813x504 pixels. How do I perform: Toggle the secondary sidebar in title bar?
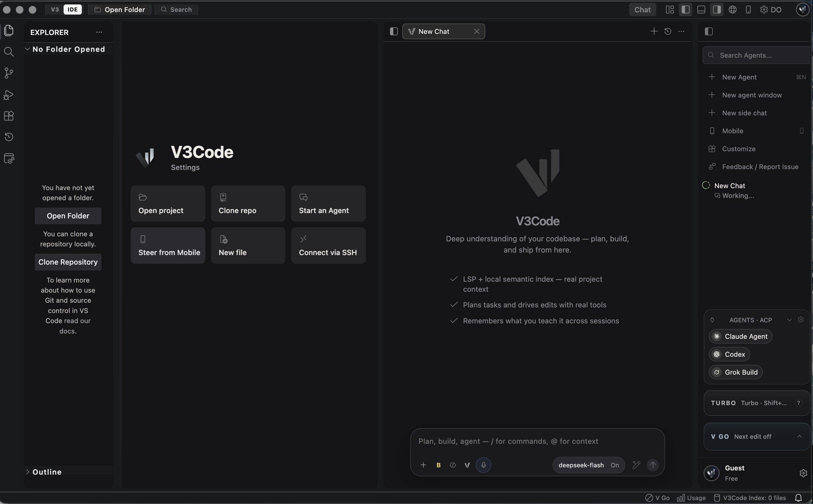coord(717,9)
